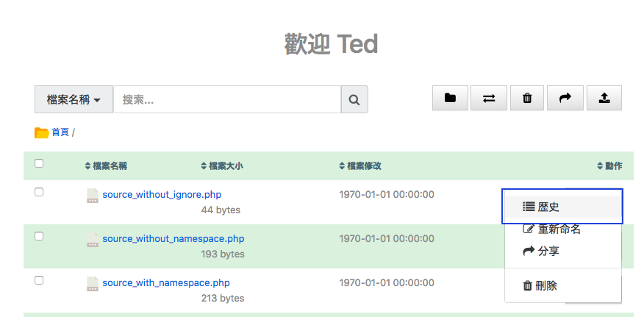
Task: Click the upload icon button
Action: pyautogui.click(x=604, y=98)
